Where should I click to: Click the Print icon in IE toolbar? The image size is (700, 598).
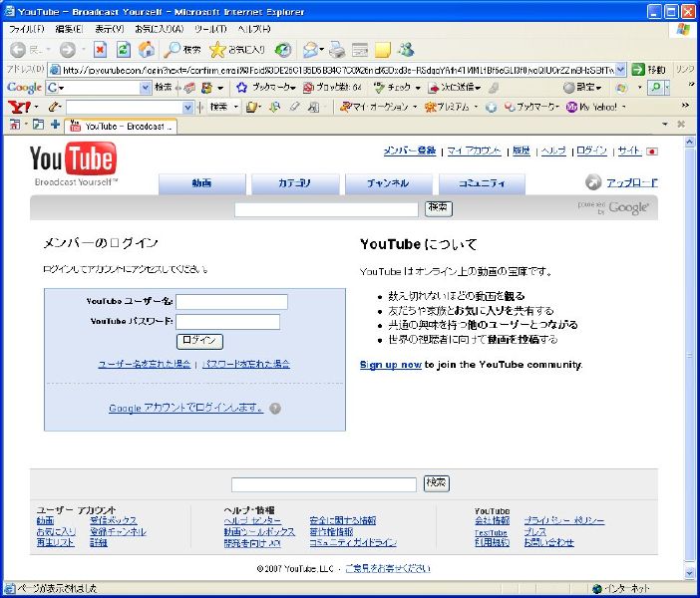coord(337,49)
